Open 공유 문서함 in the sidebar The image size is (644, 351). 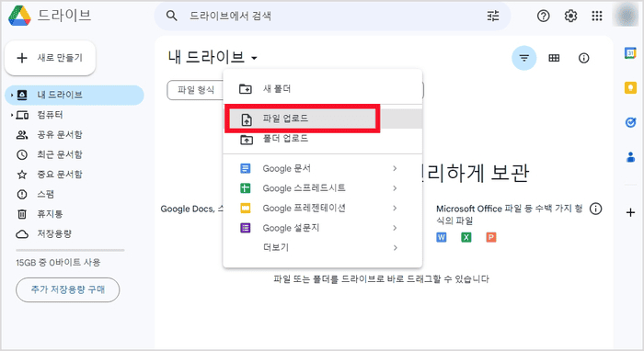click(x=75, y=134)
